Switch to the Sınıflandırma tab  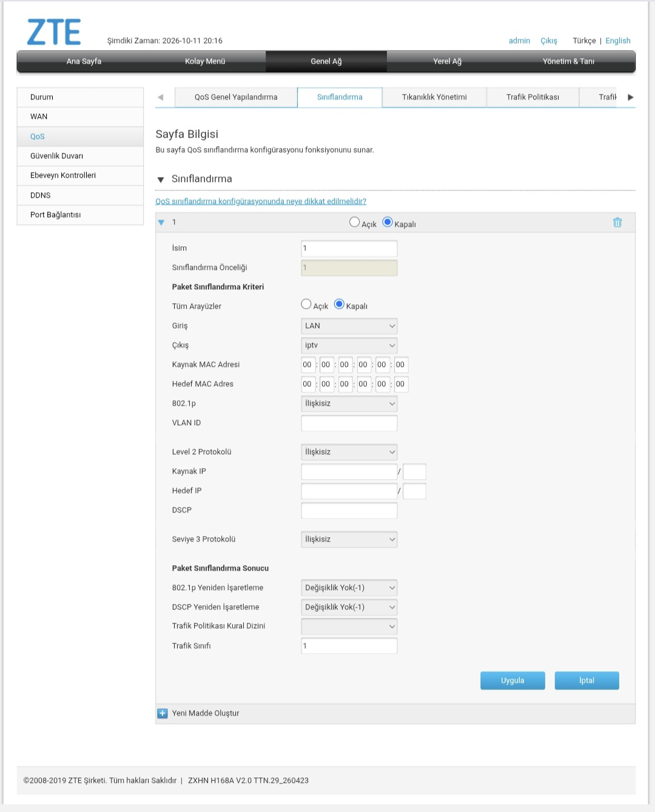[x=340, y=97]
